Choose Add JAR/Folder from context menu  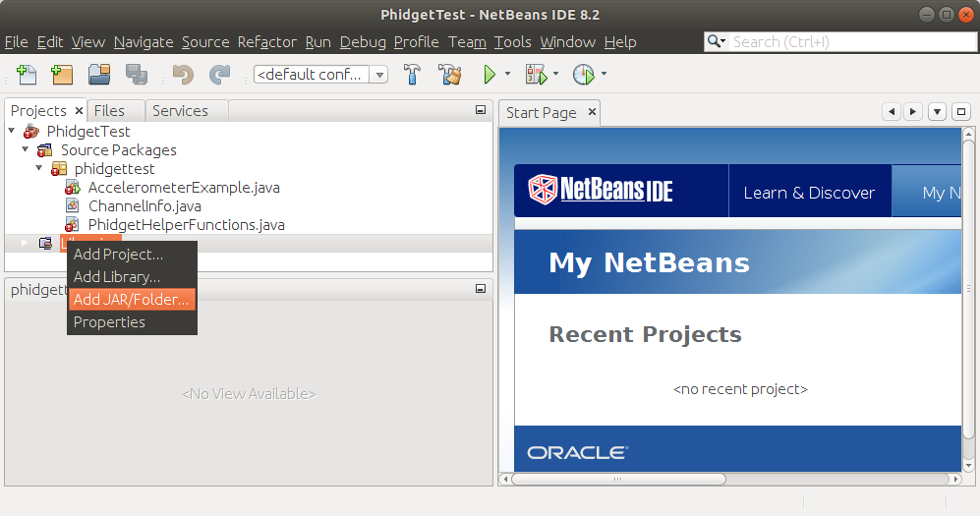[x=132, y=299]
